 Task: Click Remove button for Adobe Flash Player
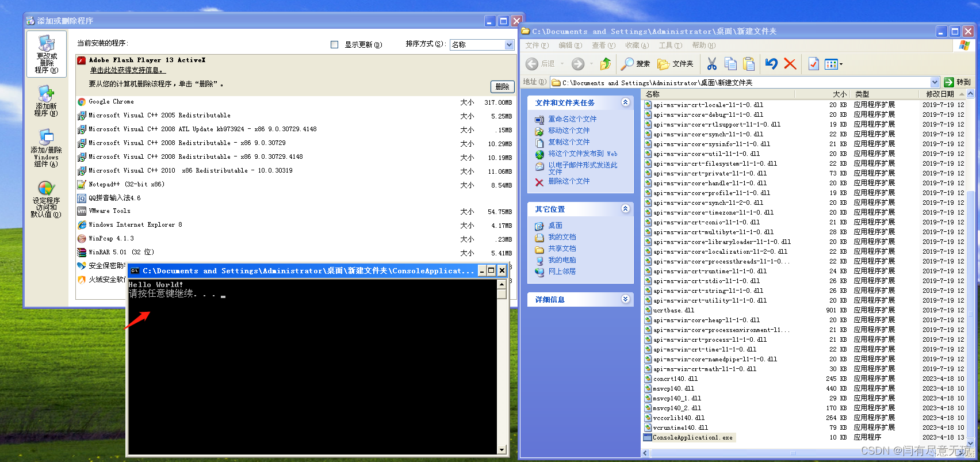pos(503,86)
